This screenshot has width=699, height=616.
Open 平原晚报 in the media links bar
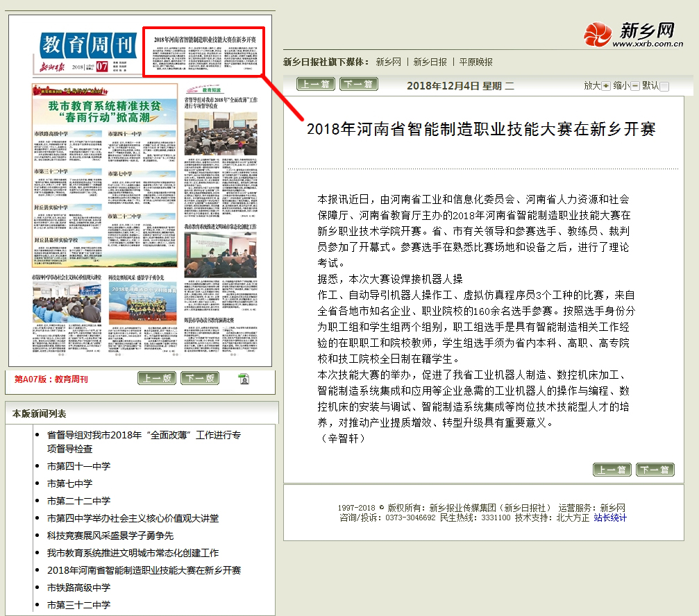pyautogui.click(x=476, y=62)
